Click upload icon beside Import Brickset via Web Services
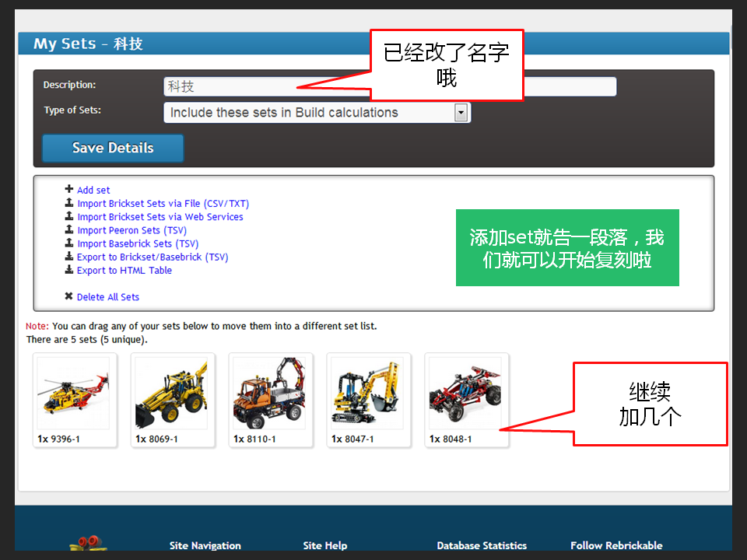 69,215
